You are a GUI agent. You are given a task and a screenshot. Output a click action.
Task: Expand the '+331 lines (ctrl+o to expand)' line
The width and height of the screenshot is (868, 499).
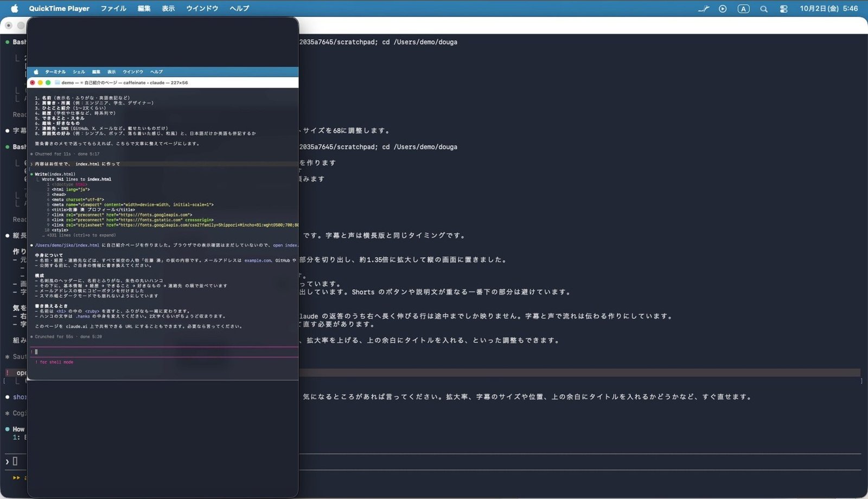click(x=81, y=235)
